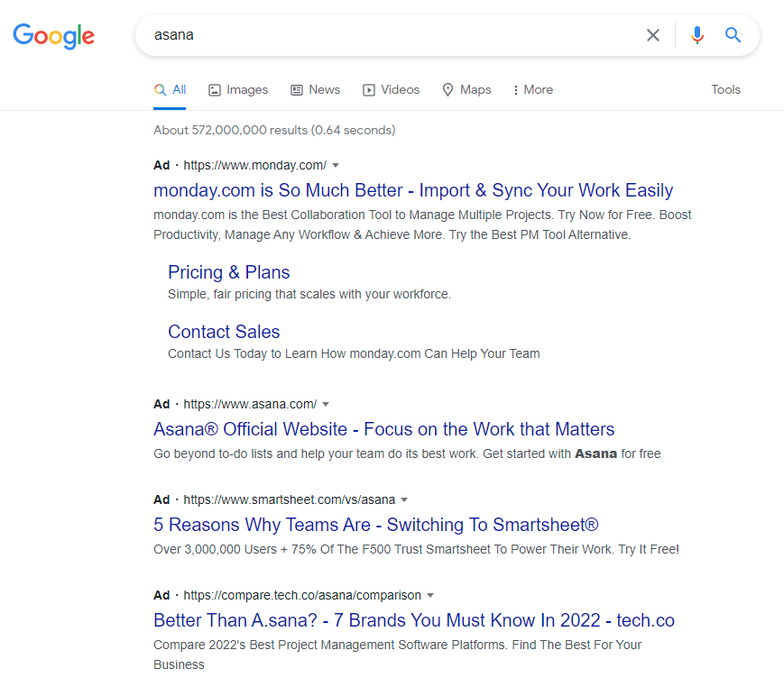Open the monday.com is So Much Better ad
The width and height of the screenshot is (784, 687).
[413, 190]
